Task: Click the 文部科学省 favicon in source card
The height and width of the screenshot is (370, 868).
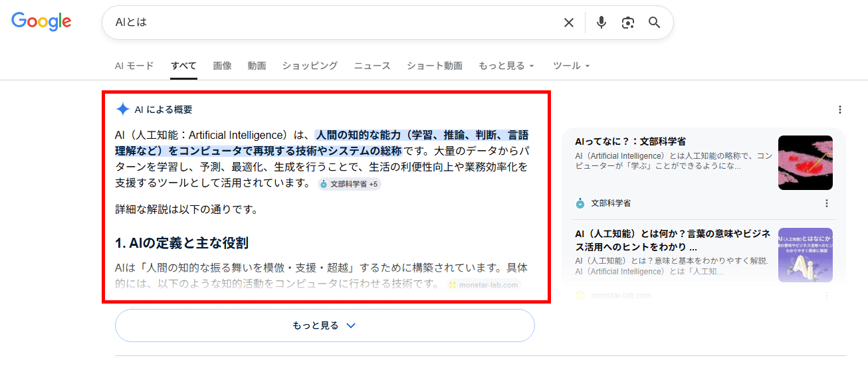Action: (x=580, y=203)
